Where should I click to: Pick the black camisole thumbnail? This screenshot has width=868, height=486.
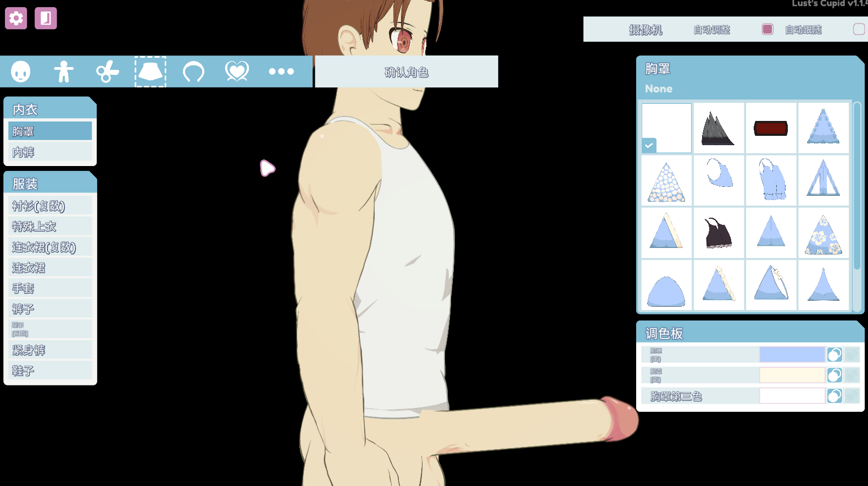pos(719,233)
